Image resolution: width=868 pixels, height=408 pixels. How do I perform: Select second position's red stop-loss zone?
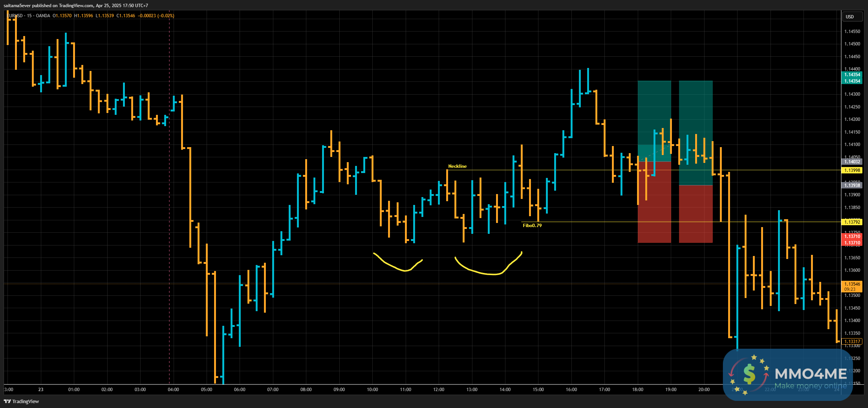pos(696,214)
